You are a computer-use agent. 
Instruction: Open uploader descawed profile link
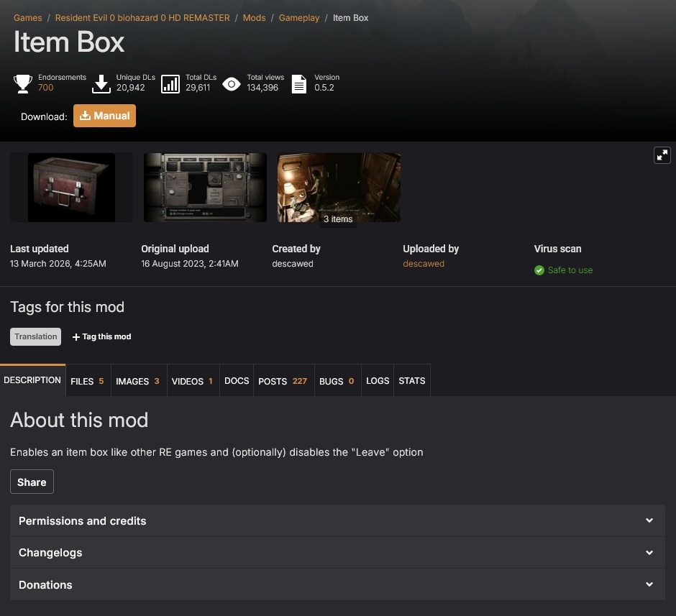point(424,264)
